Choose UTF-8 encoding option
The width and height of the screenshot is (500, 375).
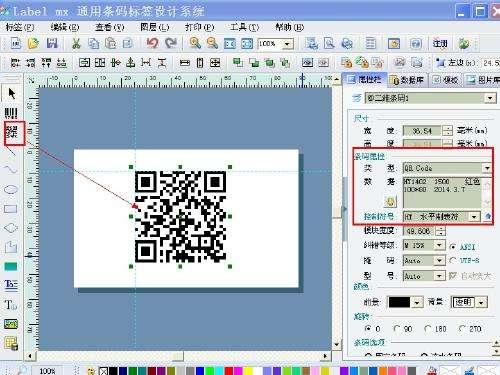coord(453,261)
